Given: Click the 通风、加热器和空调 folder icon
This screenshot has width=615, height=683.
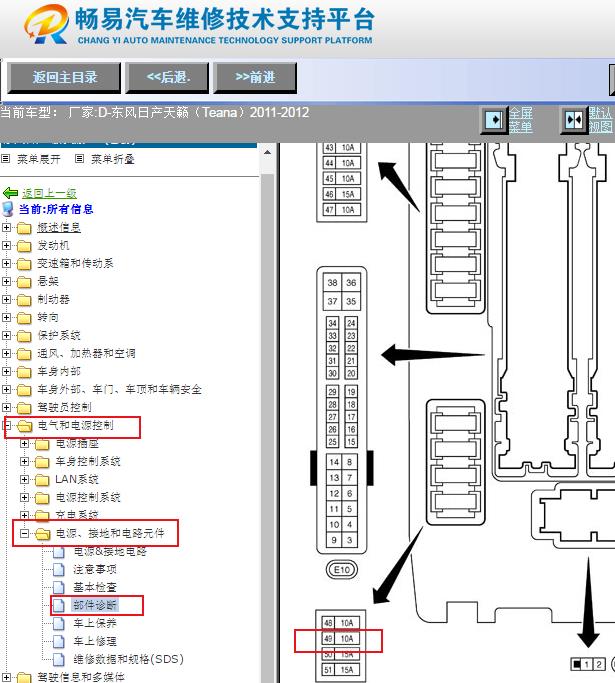Looking at the screenshot, I should click(x=24, y=353).
